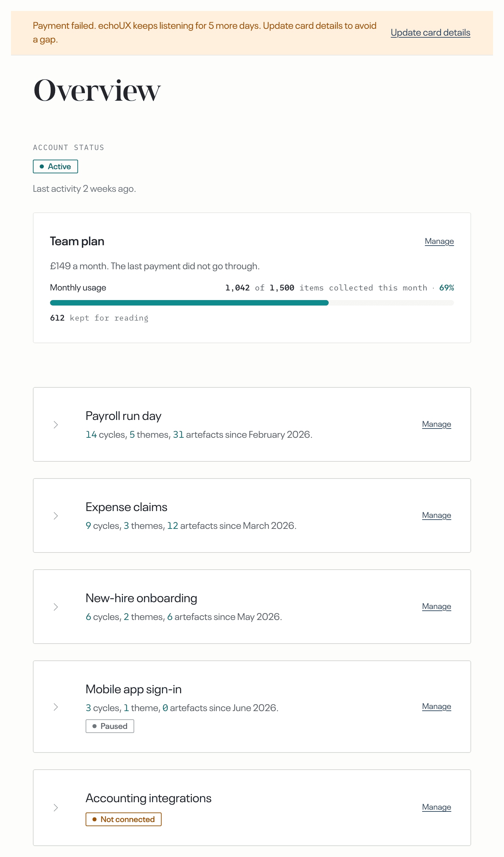Manage Payroll run day
Image resolution: width=504 pixels, height=857 pixels.
click(x=437, y=424)
